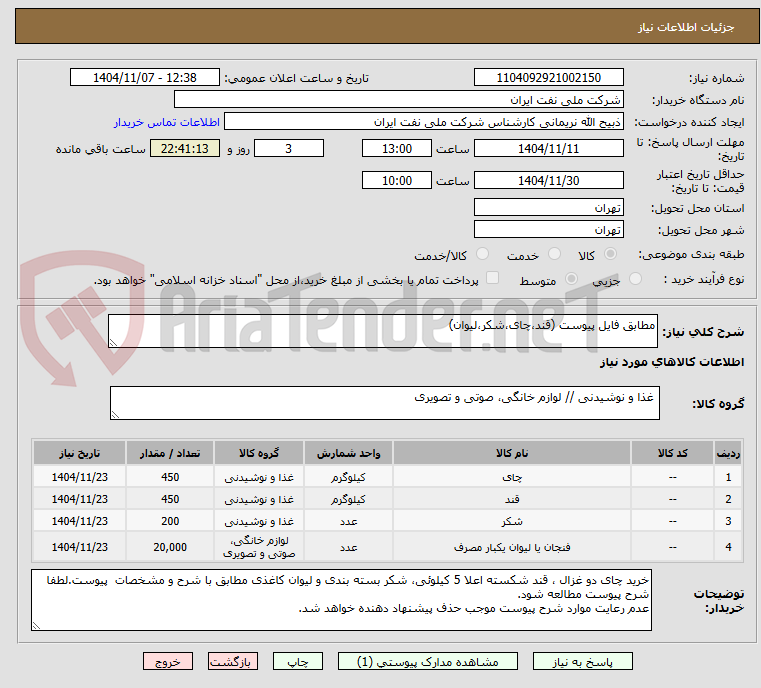Click the price validity date 1404/11/30
Viewport: 761px width, 688px height.
tap(548, 180)
